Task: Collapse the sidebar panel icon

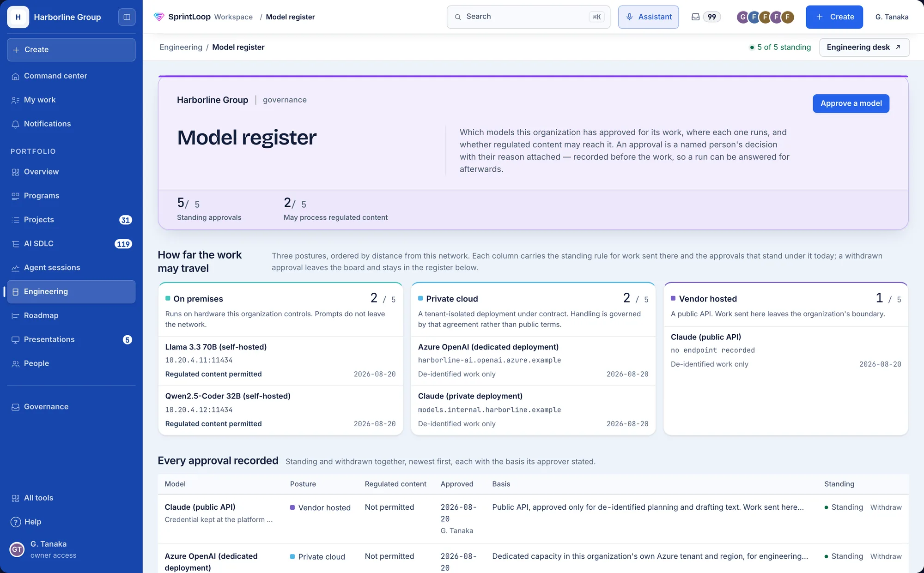Action: coord(127,17)
